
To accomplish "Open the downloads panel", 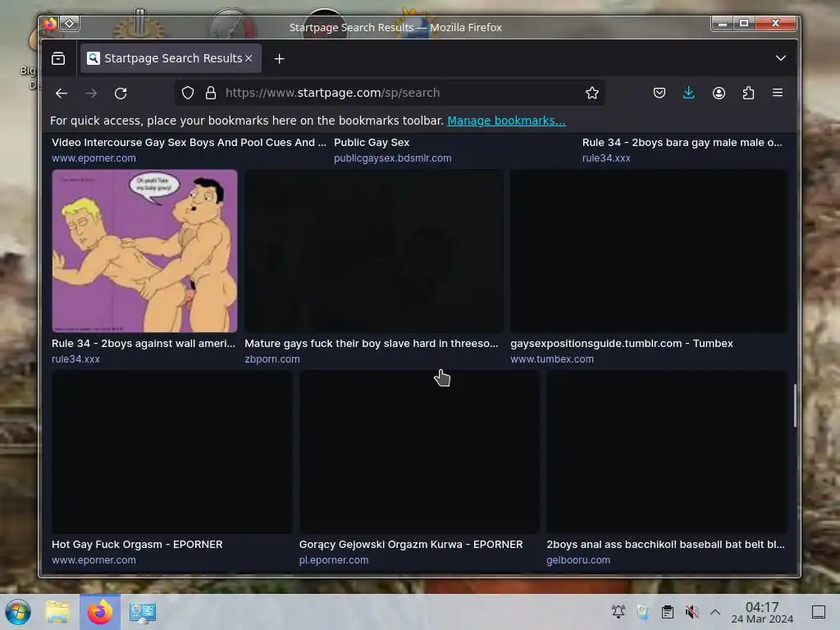I will tap(689, 94).
